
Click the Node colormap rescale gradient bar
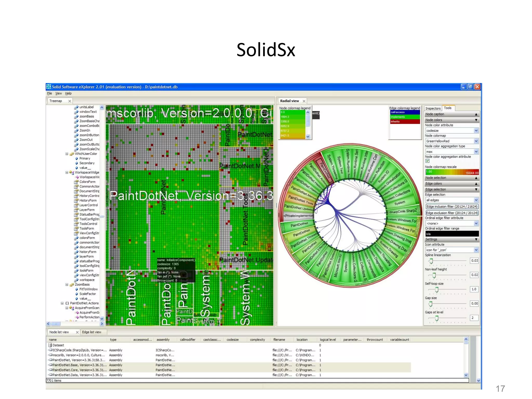(452, 172)
